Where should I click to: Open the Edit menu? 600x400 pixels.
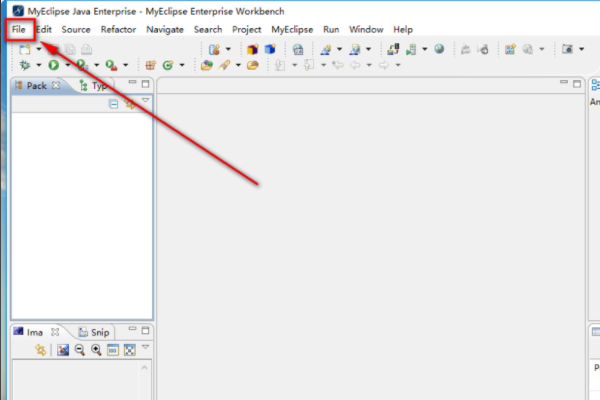44,29
